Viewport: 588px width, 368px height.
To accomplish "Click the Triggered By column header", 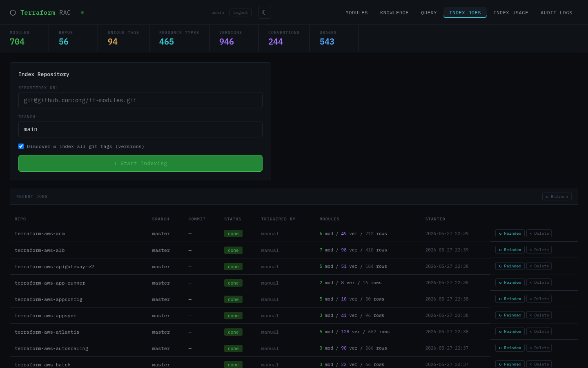I will [278, 219].
